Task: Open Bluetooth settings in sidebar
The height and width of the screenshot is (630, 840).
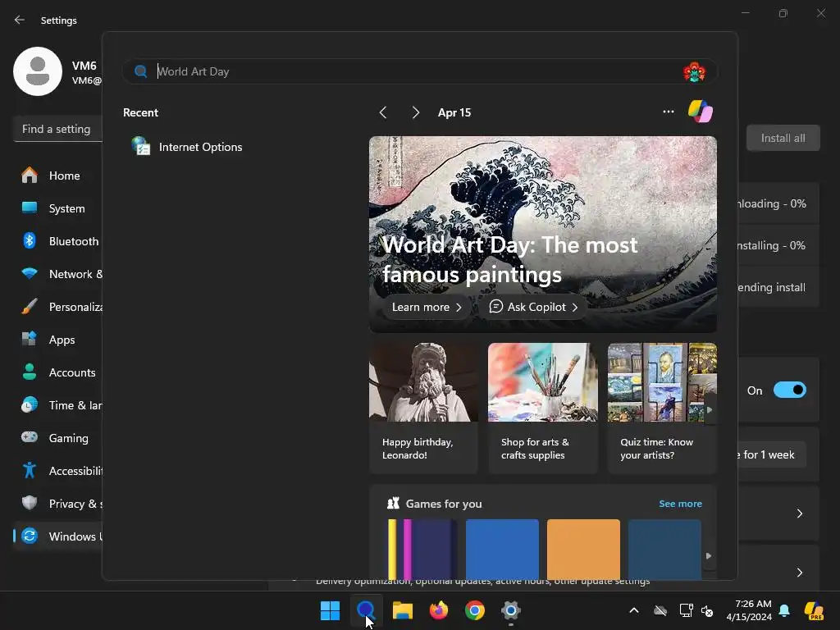Action: point(58,241)
